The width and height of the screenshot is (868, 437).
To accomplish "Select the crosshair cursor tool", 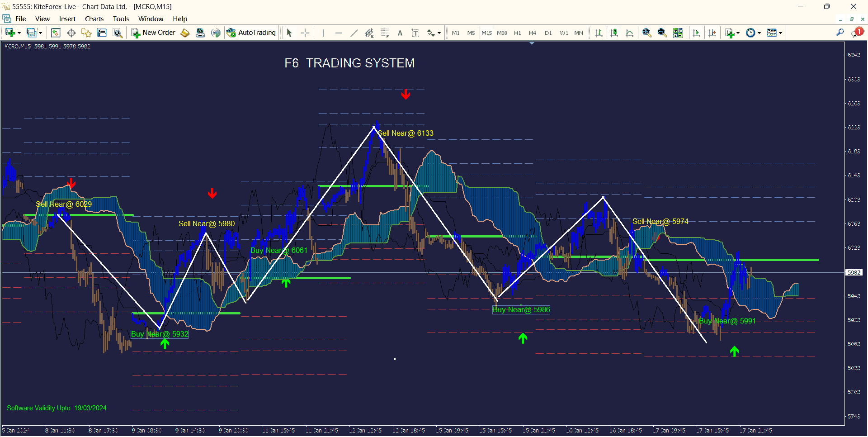I will coord(305,33).
